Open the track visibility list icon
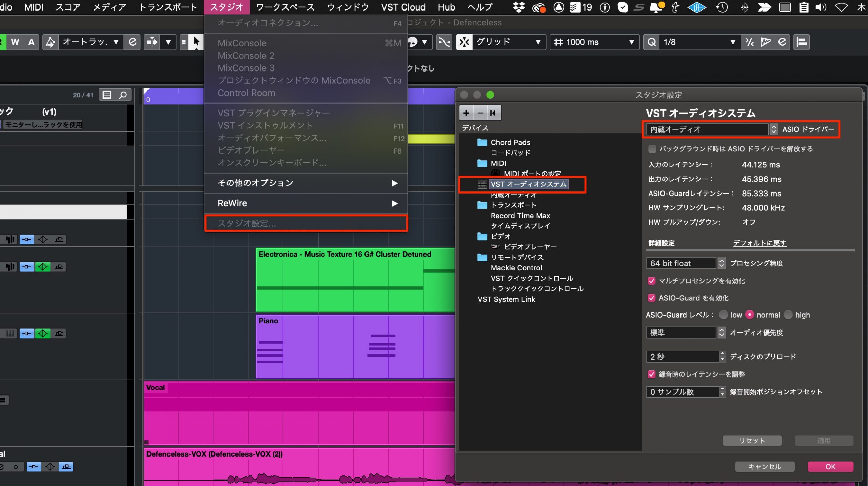 [107, 95]
